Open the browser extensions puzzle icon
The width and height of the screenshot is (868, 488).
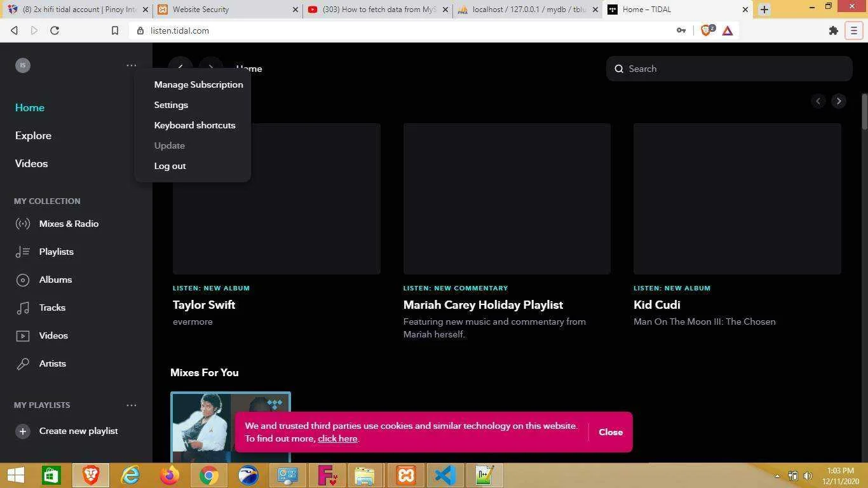click(834, 30)
